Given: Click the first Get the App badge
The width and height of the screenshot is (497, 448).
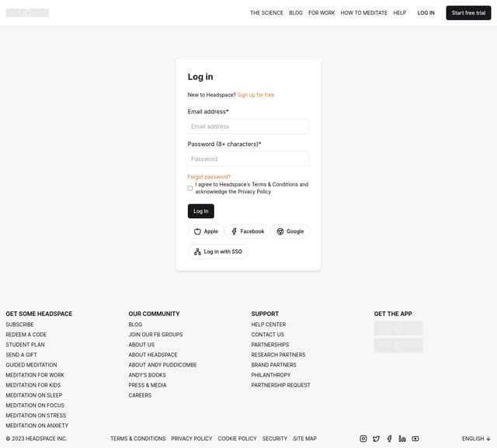Looking at the screenshot, I should pos(398,328).
